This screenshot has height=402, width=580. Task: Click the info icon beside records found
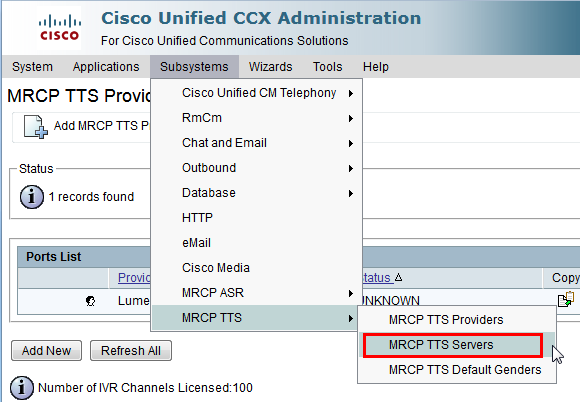tap(32, 196)
